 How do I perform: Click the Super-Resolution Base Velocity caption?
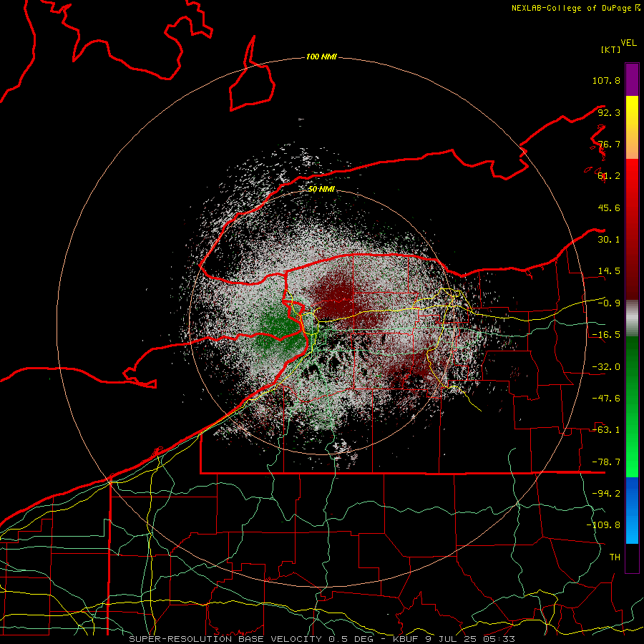pos(321,639)
